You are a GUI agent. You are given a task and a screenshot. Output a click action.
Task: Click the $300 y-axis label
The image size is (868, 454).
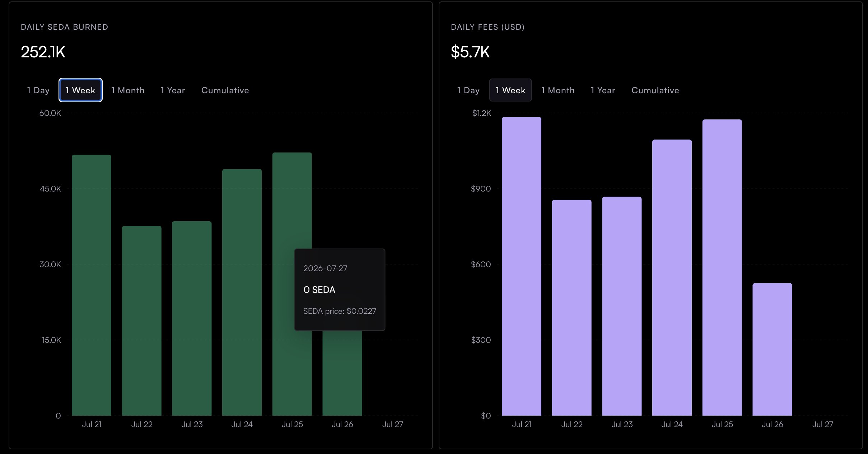tap(481, 340)
